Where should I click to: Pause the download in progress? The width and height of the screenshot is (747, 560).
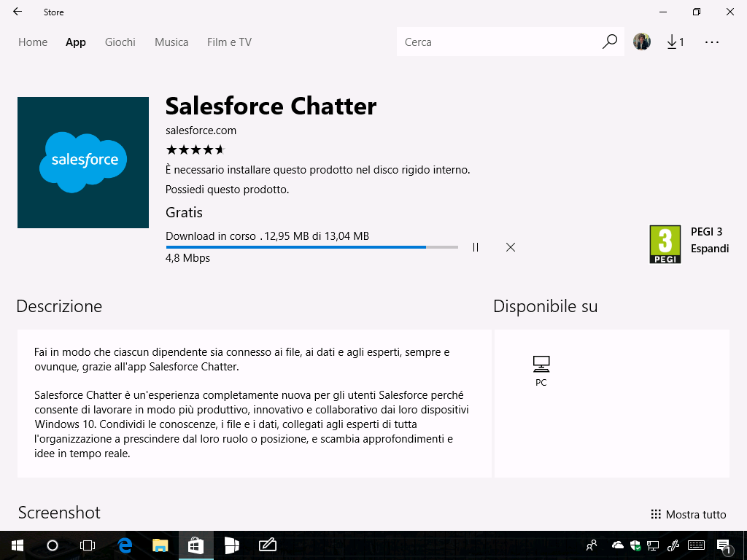(x=476, y=247)
